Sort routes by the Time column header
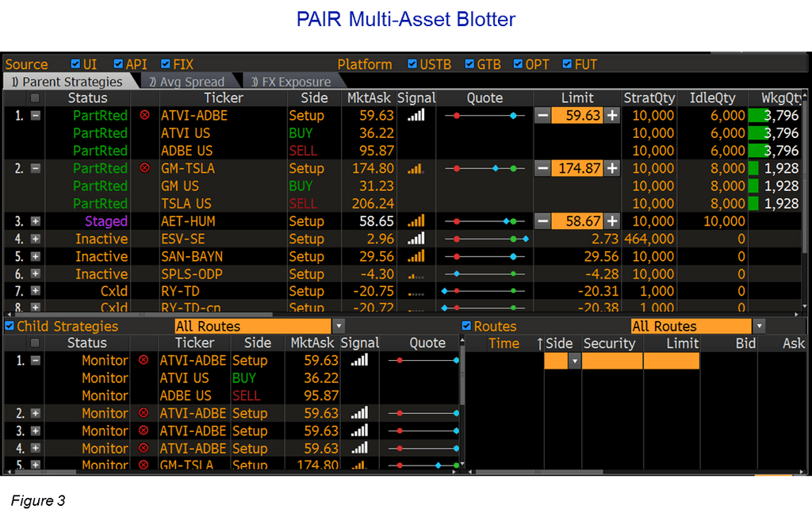This screenshot has height=517, width=812. (x=505, y=343)
